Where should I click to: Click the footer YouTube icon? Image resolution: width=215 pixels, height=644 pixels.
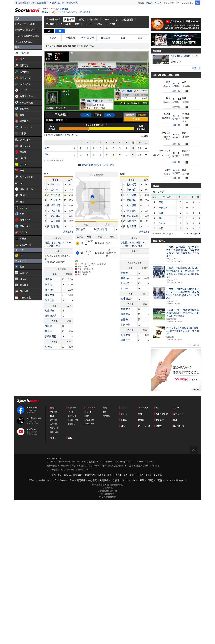21,432
